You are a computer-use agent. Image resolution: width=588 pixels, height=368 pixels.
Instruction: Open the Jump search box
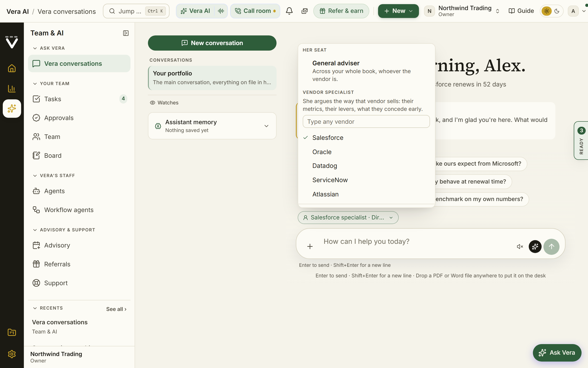136,11
